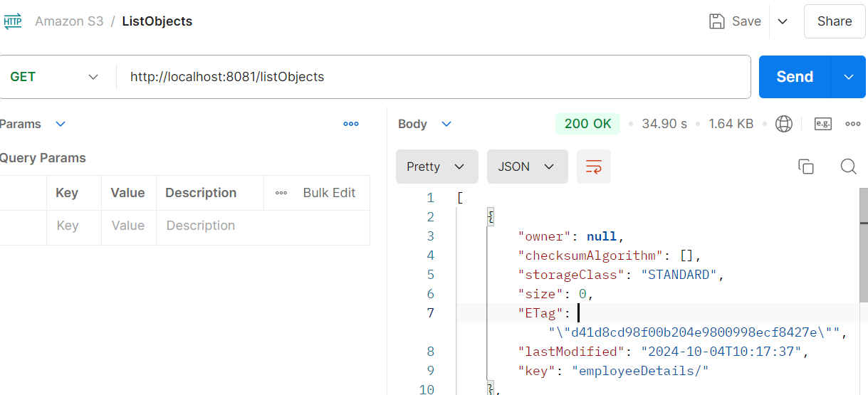This screenshot has width=868, height=395.
Task: Click Bulk Edit in query params
Action: pyautogui.click(x=329, y=193)
